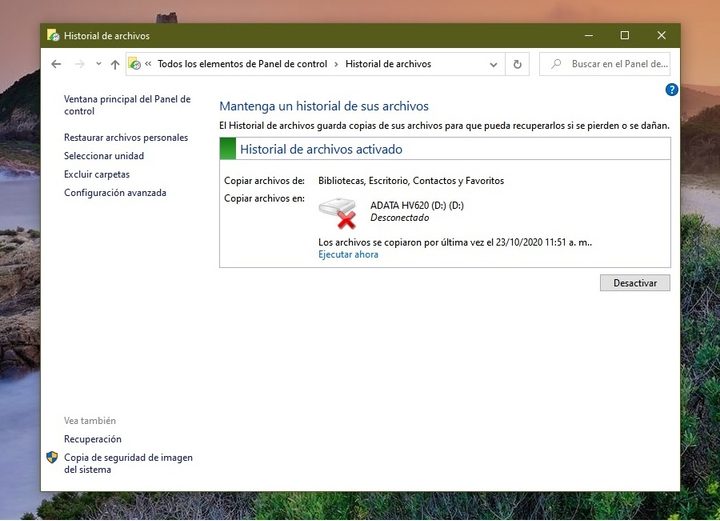Image resolution: width=720 pixels, height=521 pixels.
Task: Click the breadcrumb chevron after Panel de control
Action: (x=336, y=65)
